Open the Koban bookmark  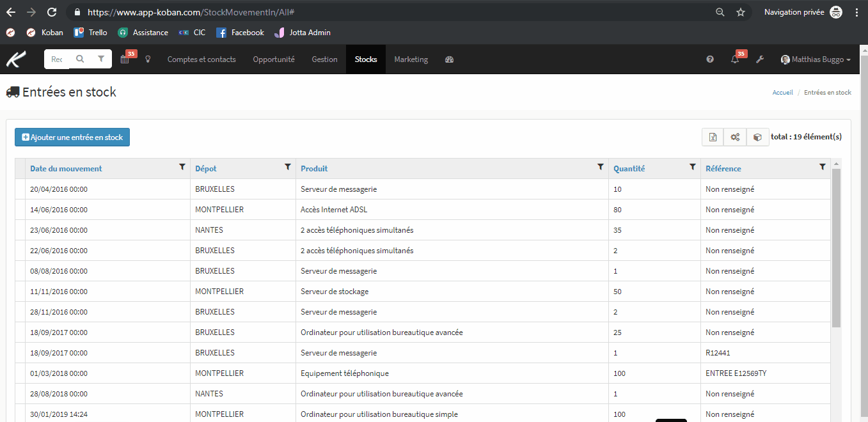(45, 33)
